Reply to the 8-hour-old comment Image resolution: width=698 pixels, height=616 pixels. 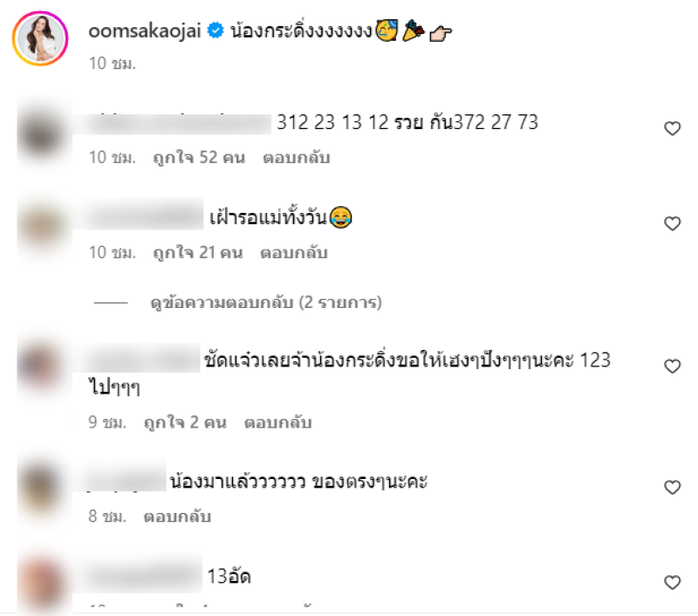[177, 517]
